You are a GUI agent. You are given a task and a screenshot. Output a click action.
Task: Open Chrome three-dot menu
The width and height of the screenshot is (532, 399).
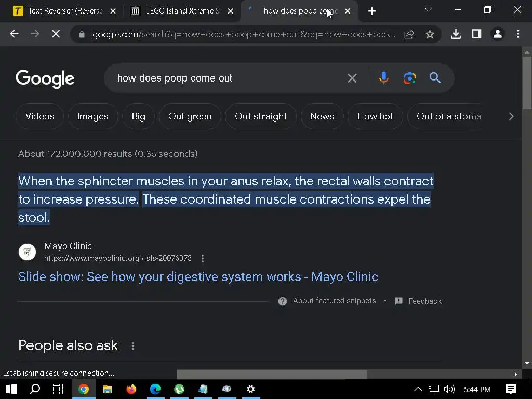pyautogui.click(x=518, y=34)
